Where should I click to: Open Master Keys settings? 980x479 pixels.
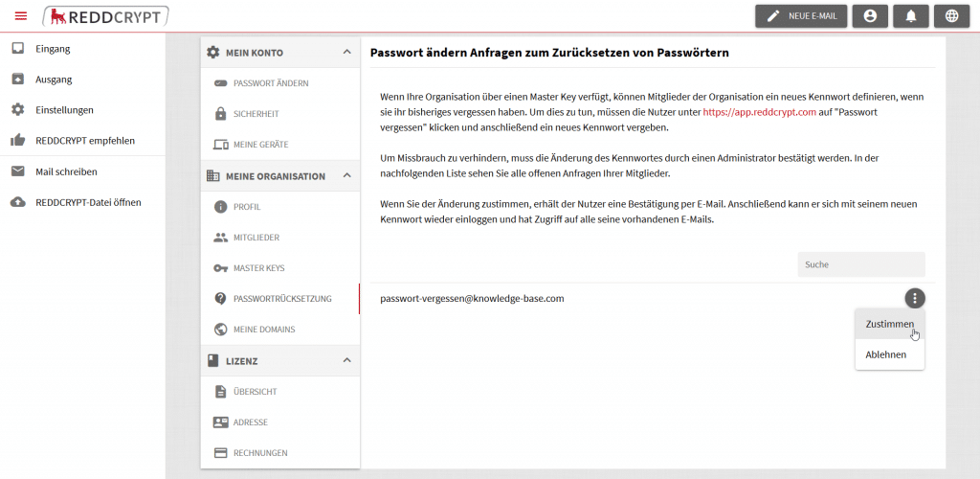click(258, 268)
